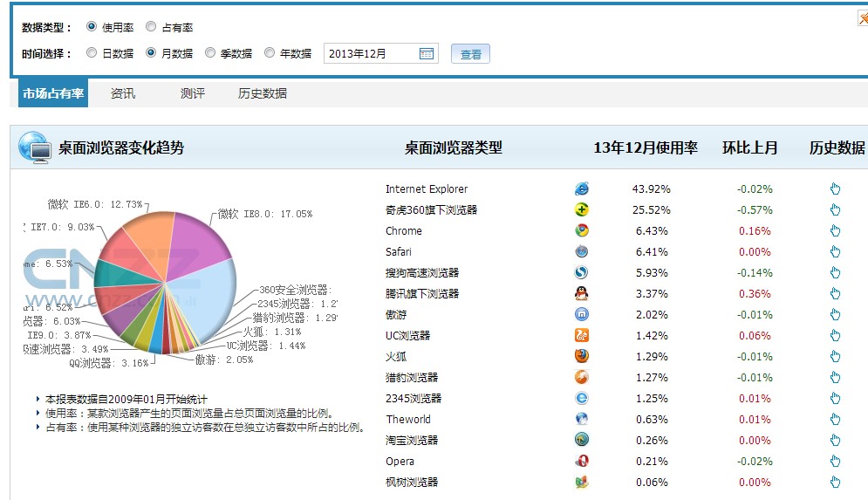Click the 43.92% usage value
Screen dimensions: 868x500
[x=651, y=188]
